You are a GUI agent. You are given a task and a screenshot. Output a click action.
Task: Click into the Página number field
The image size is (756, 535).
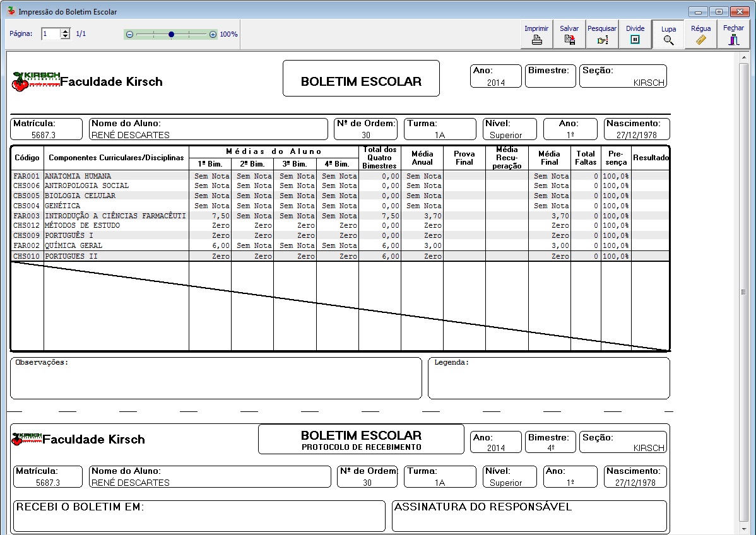(50, 33)
